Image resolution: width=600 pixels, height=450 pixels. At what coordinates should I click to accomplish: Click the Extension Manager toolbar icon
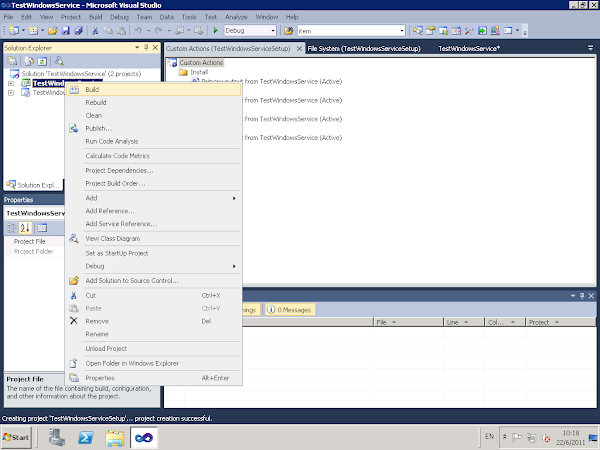pos(495,31)
